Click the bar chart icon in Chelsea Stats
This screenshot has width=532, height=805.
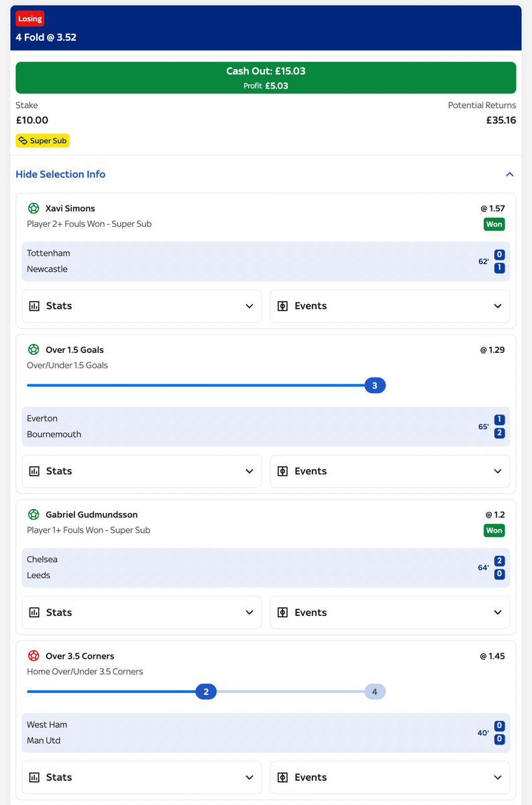[34, 613]
